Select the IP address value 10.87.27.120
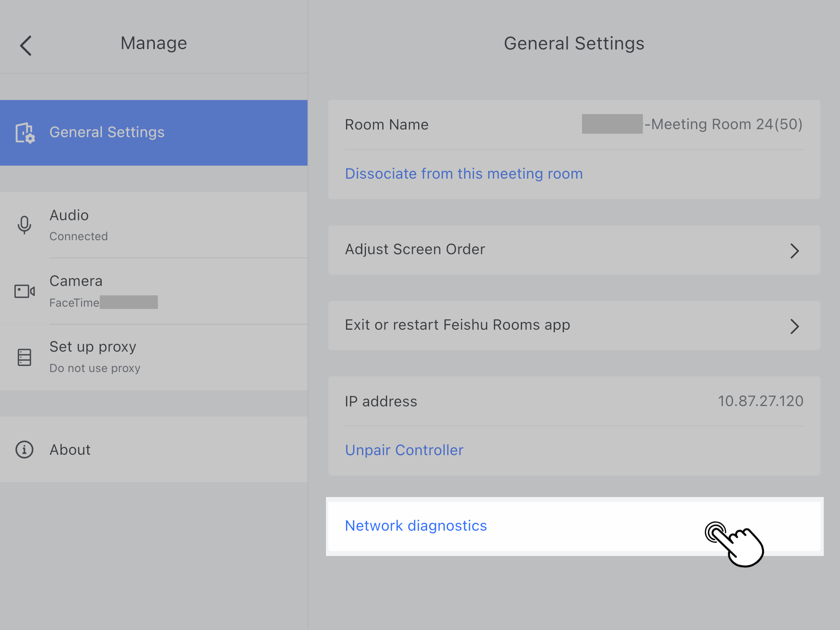 tap(761, 401)
